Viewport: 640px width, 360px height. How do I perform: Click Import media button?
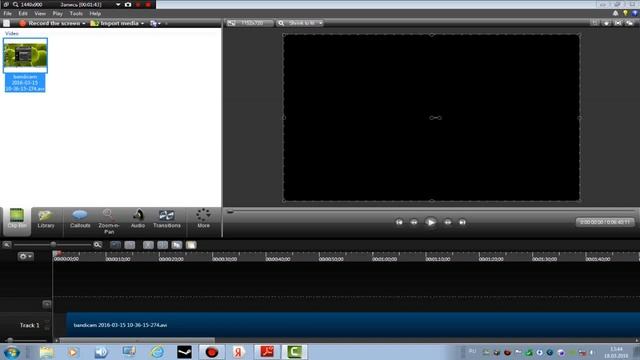(x=115, y=23)
